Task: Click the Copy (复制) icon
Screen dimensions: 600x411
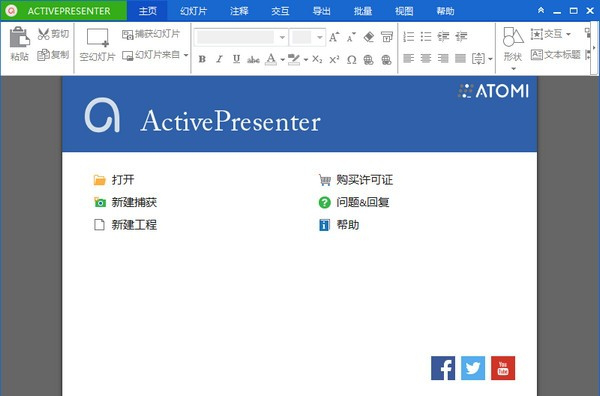Action: [x=43, y=55]
